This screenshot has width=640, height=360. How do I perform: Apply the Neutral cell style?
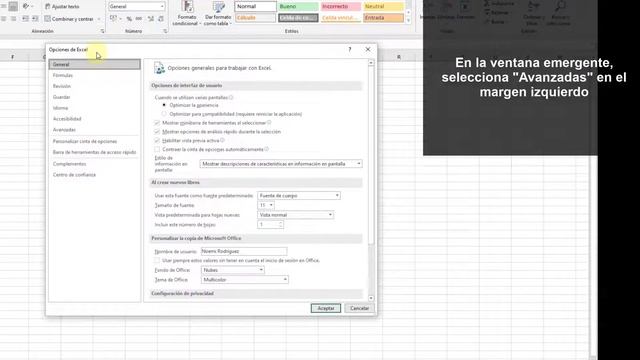[383, 7]
